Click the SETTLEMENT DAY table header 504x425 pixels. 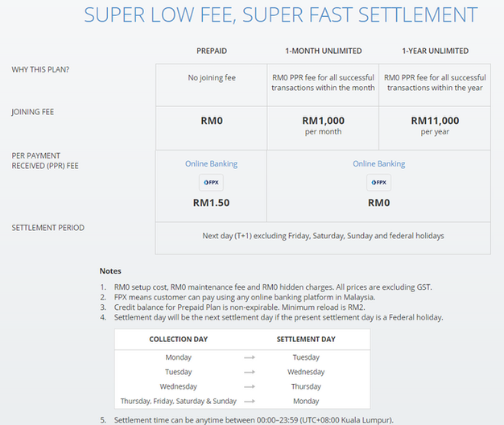pos(306,339)
